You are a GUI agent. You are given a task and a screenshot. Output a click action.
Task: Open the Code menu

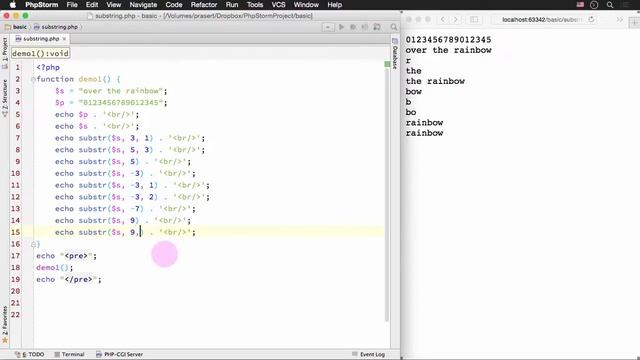pyautogui.click(x=174, y=5)
